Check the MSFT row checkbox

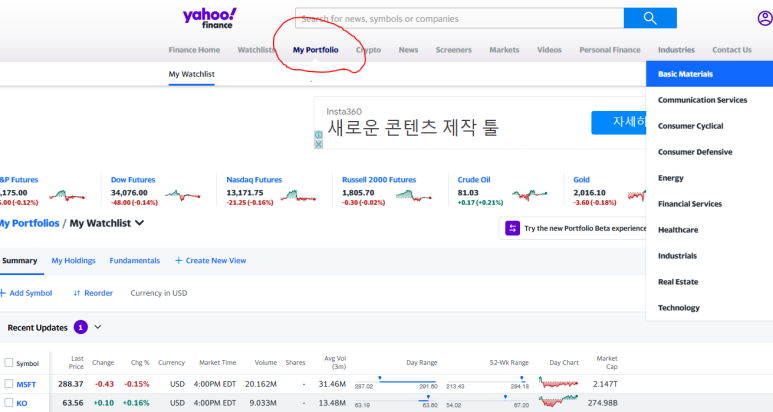pyautogui.click(x=8, y=383)
